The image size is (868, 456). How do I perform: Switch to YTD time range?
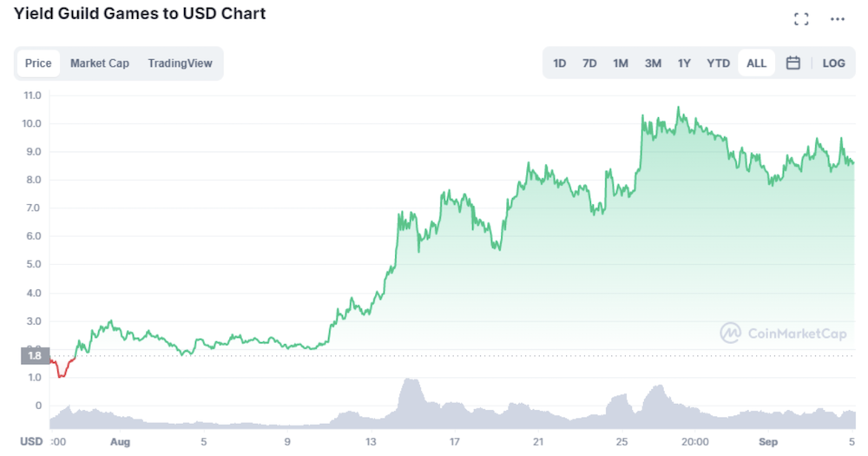(718, 63)
